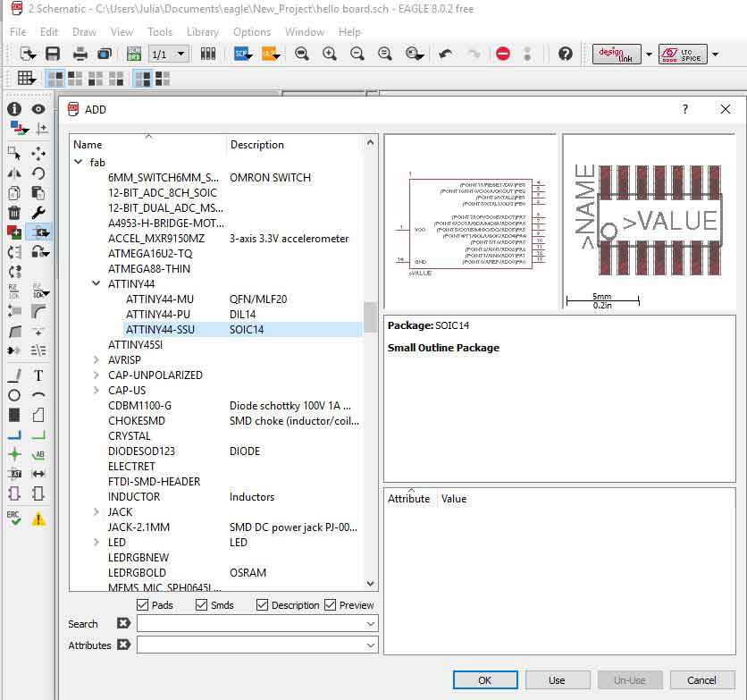The width and height of the screenshot is (747, 700).
Task: Open the Search field dropdown arrow
Action: 370,623
